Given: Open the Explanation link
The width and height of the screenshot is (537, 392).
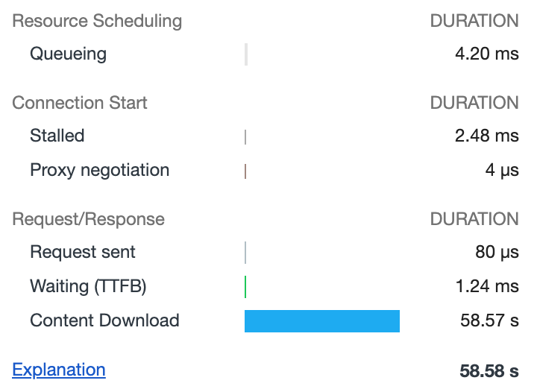Looking at the screenshot, I should click(59, 370).
